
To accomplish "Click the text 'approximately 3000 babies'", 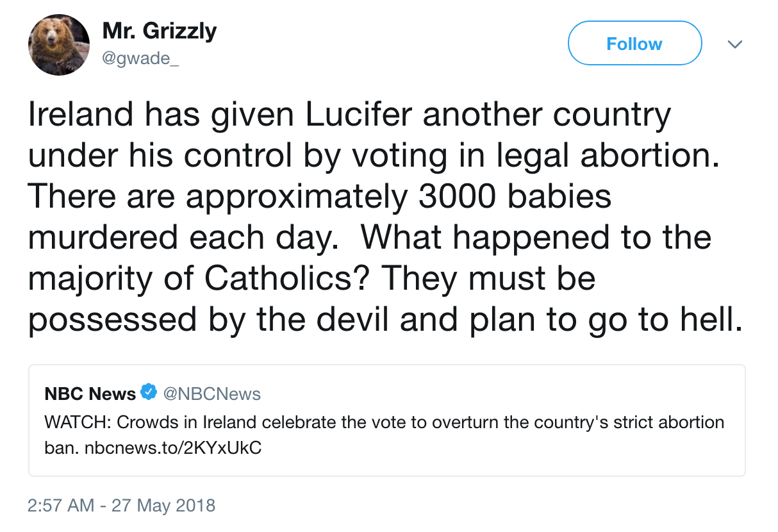I will pyautogui.click(x=397, y=197).
